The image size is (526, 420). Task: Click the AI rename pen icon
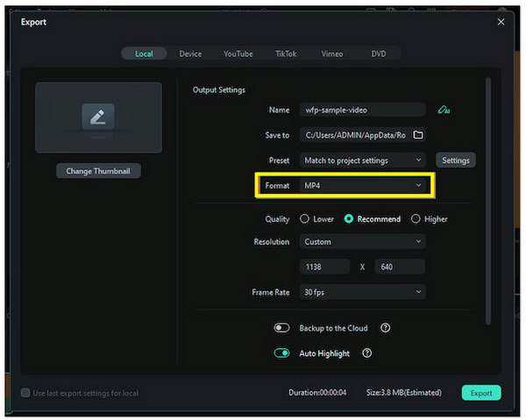pyautogui.click(x=444, y=110)
